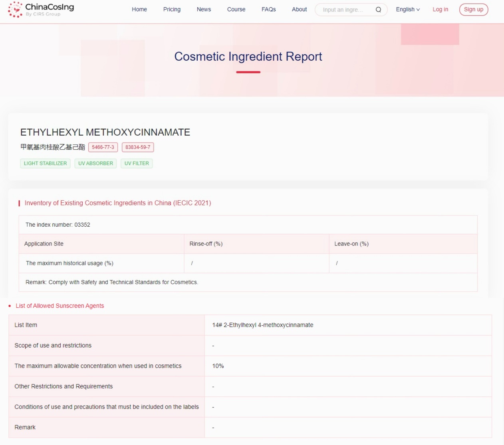Click List of Allowed Sunscreen Agents heading
The height and width of the screenshot is (445, 504).
60,306
